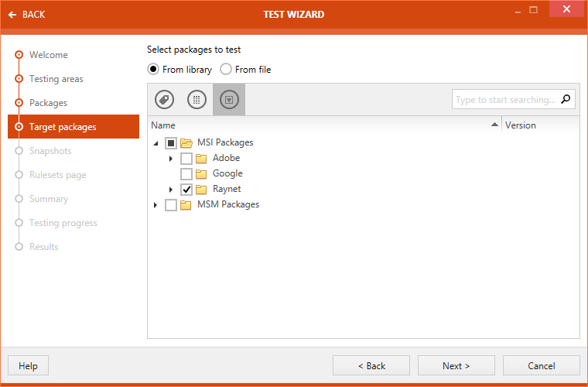588x387 pixels.
Task: Focus the package search input field
Action: (x=505, y=100)
